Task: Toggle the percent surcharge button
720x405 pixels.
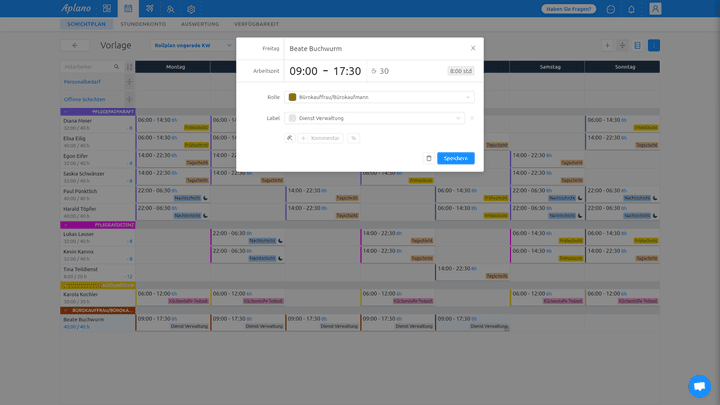Action: pos(353,138)
